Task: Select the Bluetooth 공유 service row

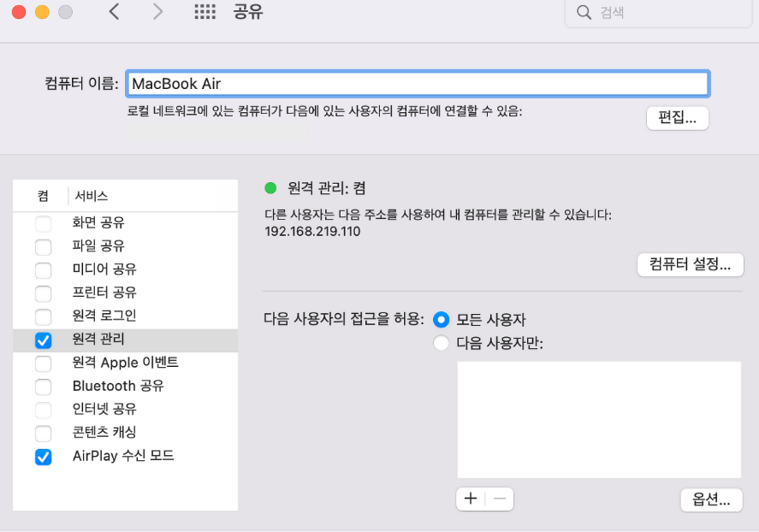Action: (x=126, y=386)
